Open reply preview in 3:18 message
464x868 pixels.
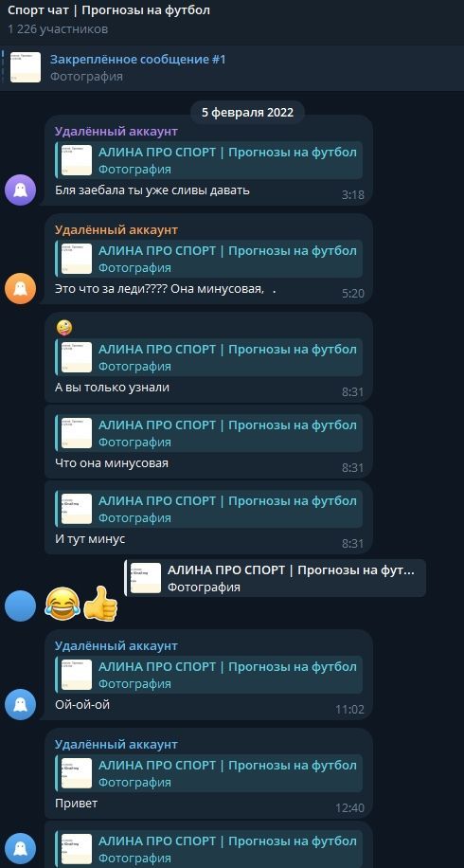click(208, 160)
